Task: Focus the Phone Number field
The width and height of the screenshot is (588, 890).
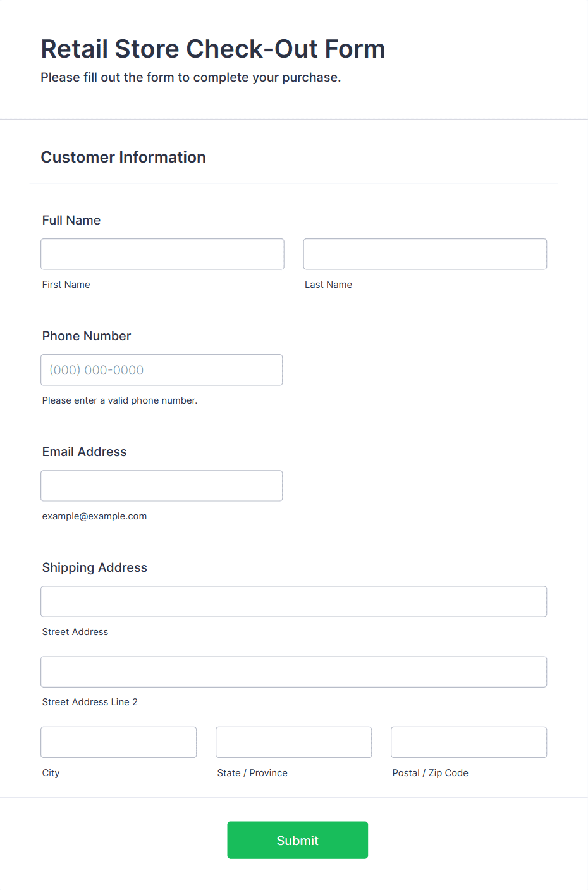Action: click(162, 370)
